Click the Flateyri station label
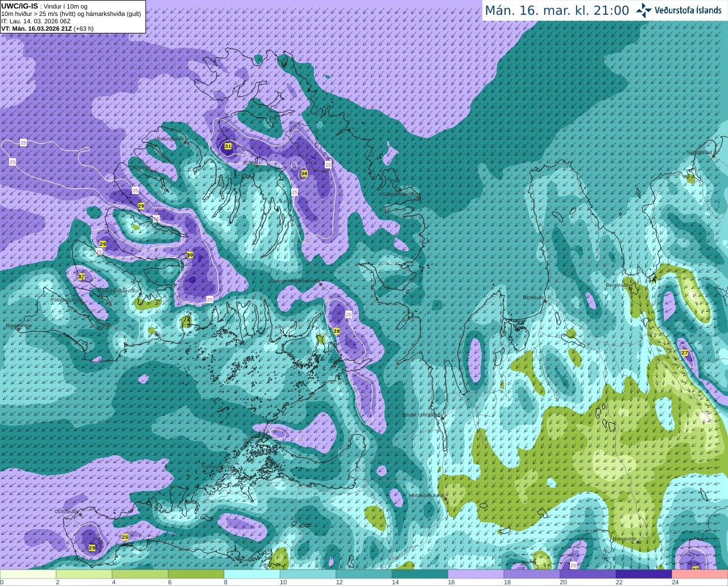 [143, 167]
